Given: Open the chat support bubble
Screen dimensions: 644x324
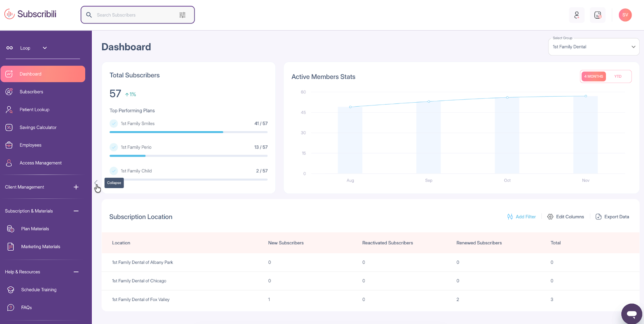Looking at the screenshot, I should (x=632, y=314).
